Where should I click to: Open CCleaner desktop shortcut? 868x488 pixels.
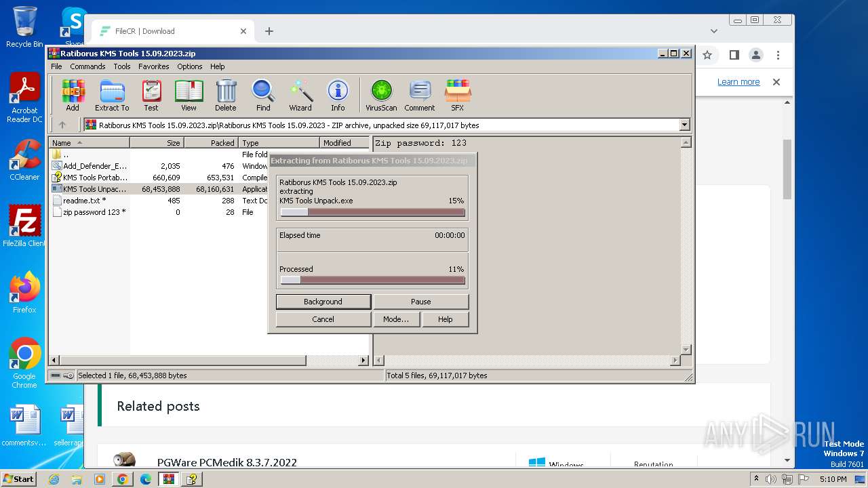24,160
